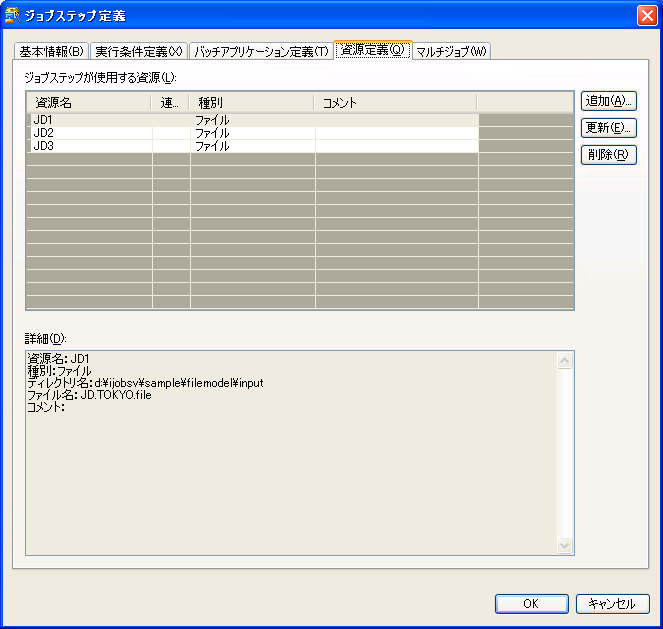The image size is (663, 629).
Task: Click the ディレクトリ名 path line in details
Action: 145,383
